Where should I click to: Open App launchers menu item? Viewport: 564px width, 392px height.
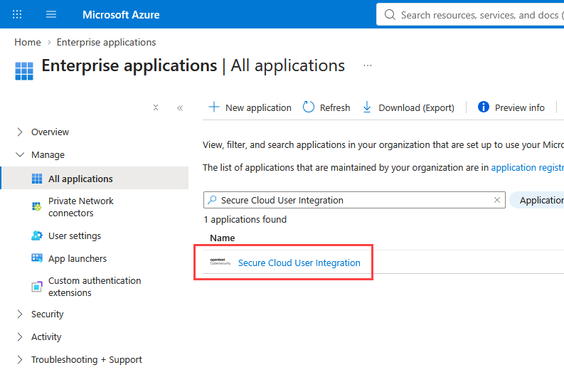click(x=78, y=258)
